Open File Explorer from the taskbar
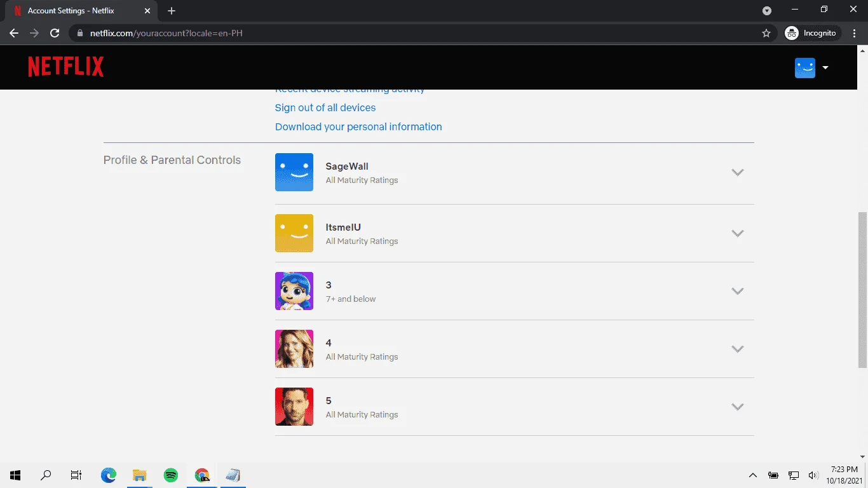This screenshot has height=488, width=868. pyautogui.click(x=140, y=475)
